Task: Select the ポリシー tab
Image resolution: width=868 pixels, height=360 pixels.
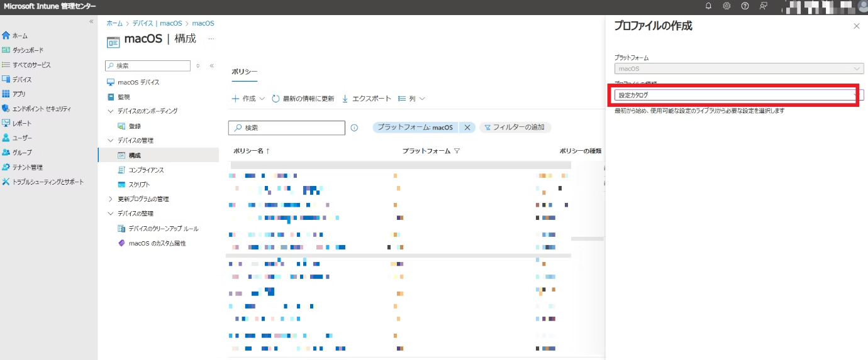Action: coord(244,72)
